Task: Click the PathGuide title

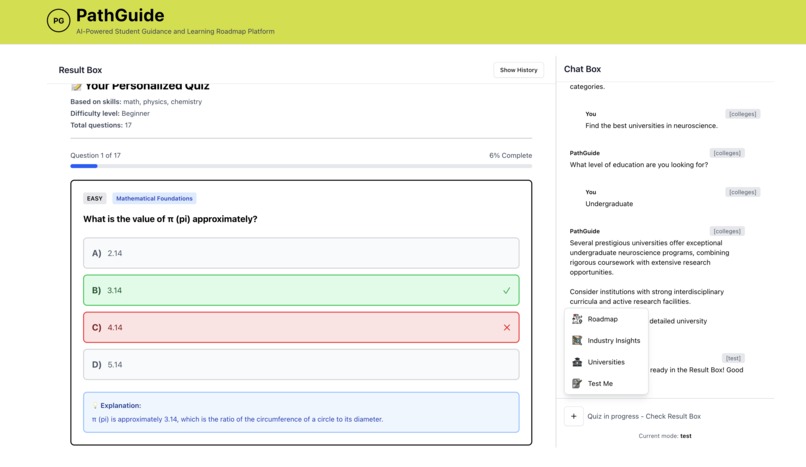Action: pos(120,15)
